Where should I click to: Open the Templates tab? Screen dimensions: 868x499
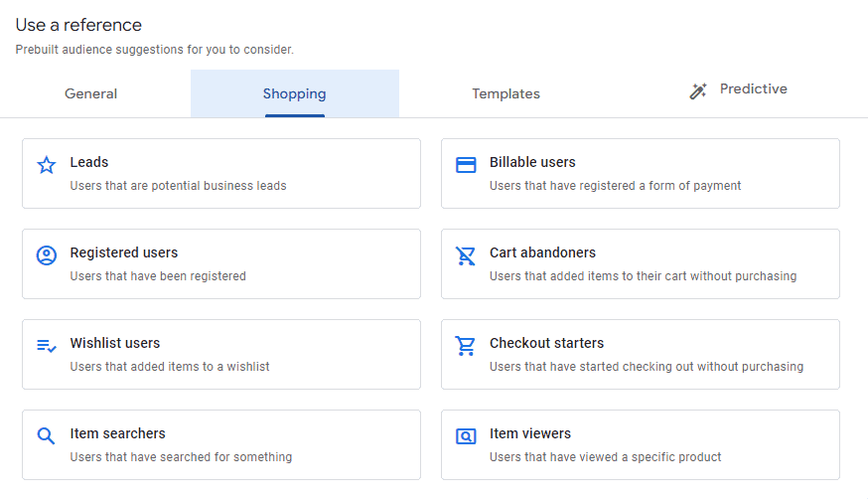506,93
